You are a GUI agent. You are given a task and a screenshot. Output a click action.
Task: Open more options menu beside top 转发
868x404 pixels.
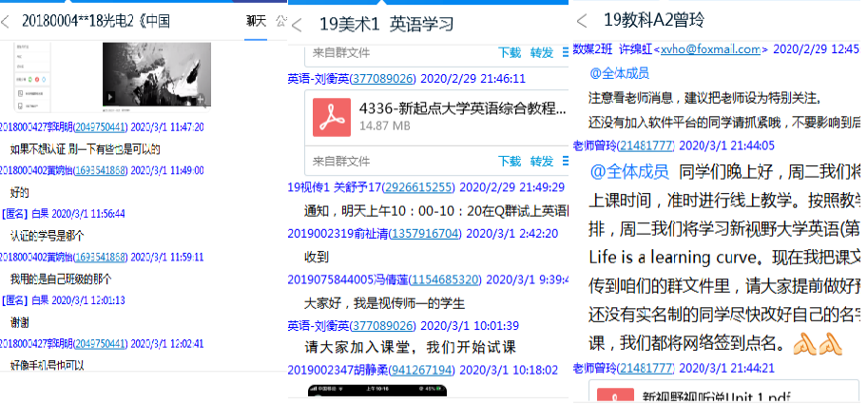566,52
